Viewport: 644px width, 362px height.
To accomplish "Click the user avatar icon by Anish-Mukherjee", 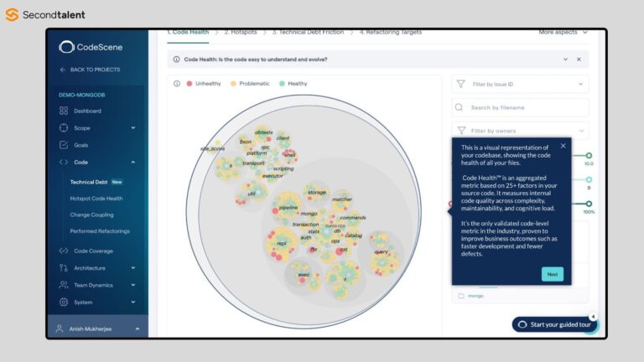I will point(60,328).
